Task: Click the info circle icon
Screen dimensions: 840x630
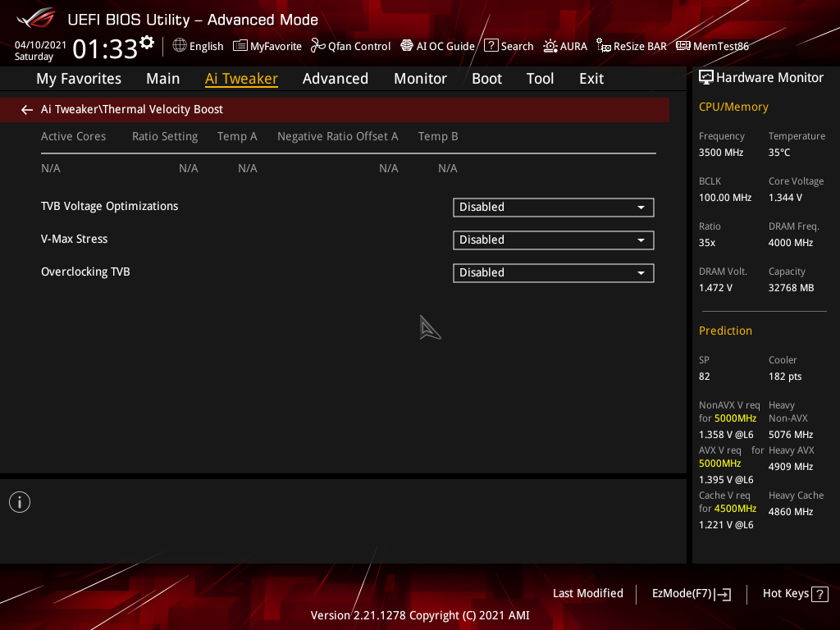Action: (x=20, y=502)
